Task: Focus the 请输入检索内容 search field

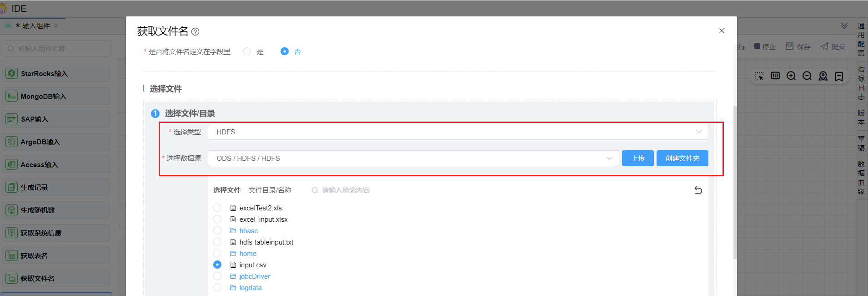Action: pyautogui.click(x=346, y=190)
